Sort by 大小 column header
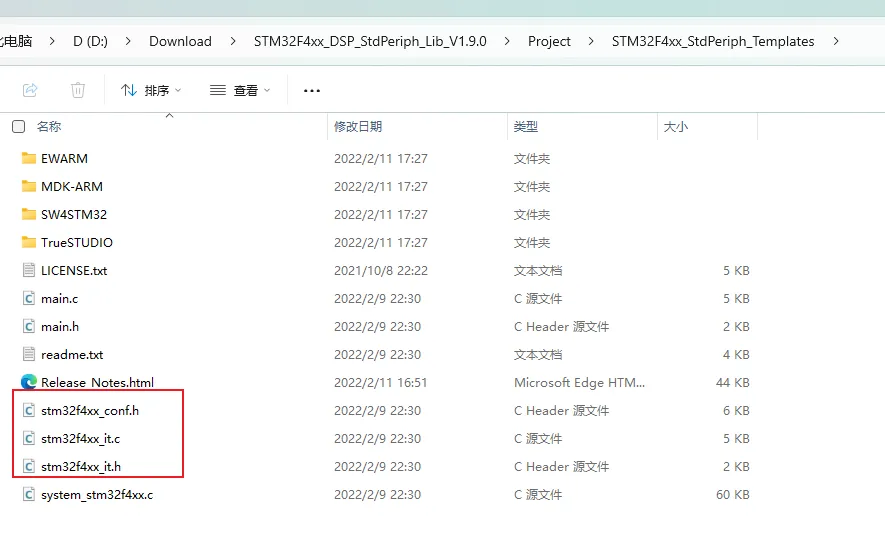 (676, 126)
